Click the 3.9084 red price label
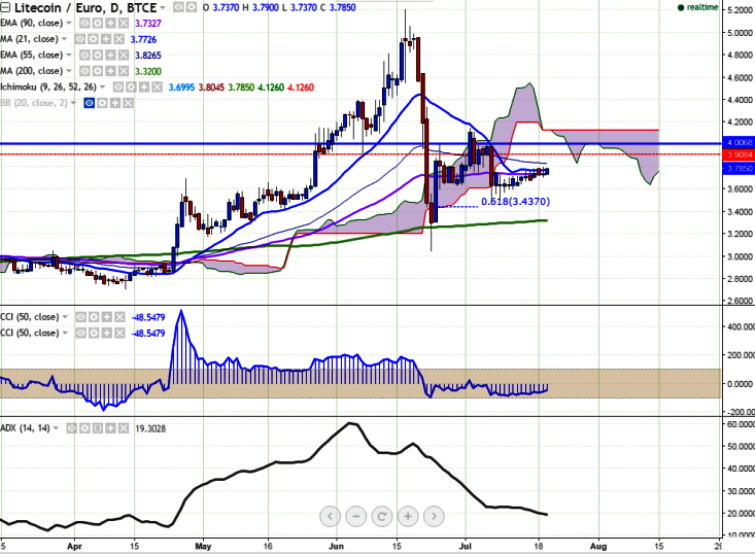Viewport: 755px width, 554px height. tap(739, 155)
